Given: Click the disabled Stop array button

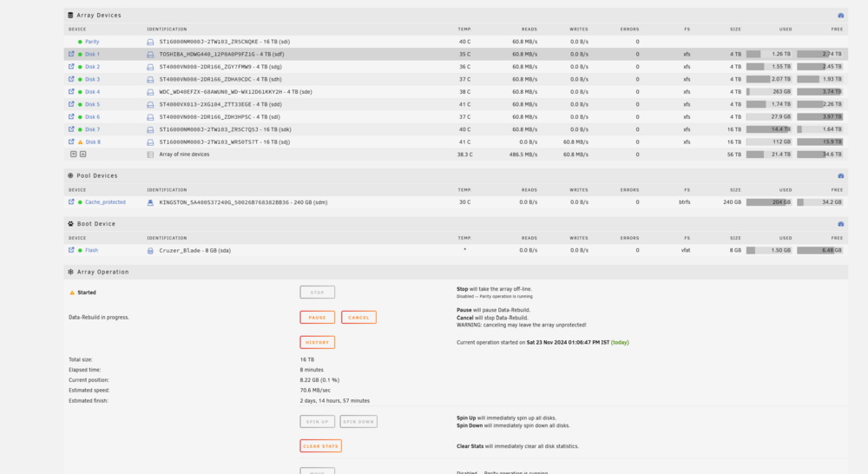Looking at the screenshot, I should point(317,292).
